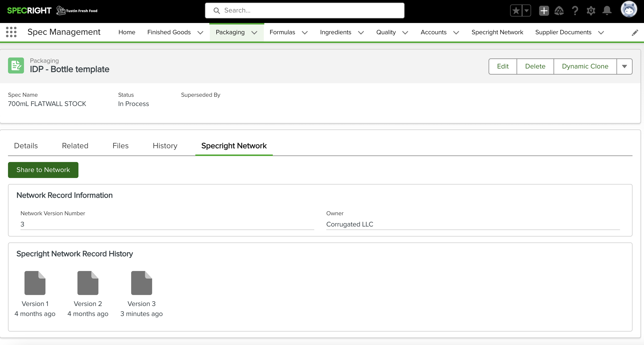Open the App Launcher grid icon
644x345 pixels.
pos(11,32)
